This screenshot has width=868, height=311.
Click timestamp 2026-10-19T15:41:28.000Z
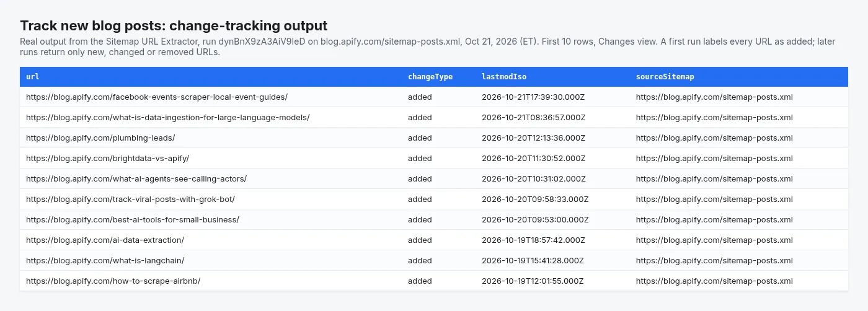coord(533,261)
